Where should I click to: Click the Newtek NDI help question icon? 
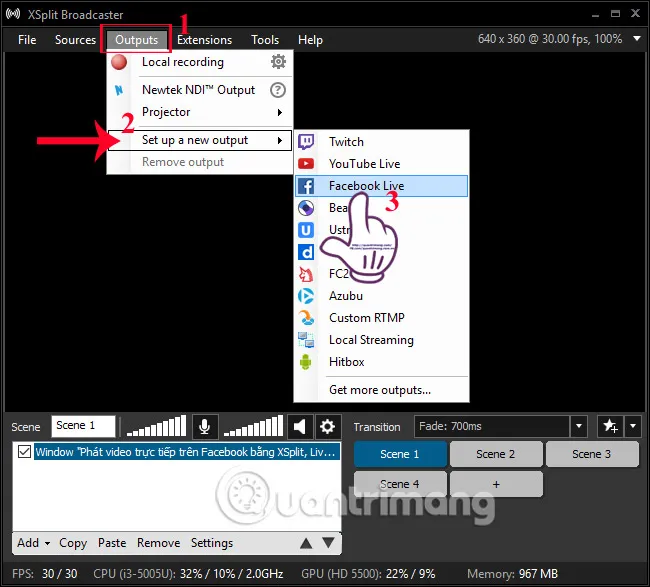click(x=278, y=90)
